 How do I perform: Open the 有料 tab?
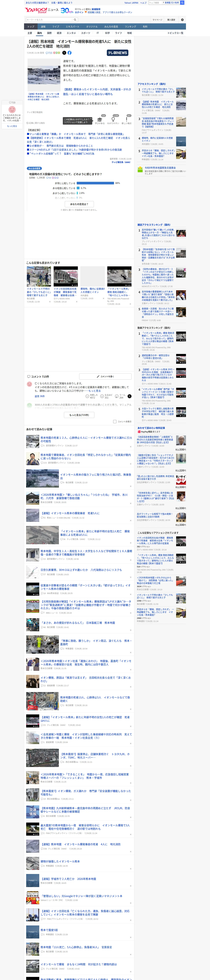tap(145, 27)
